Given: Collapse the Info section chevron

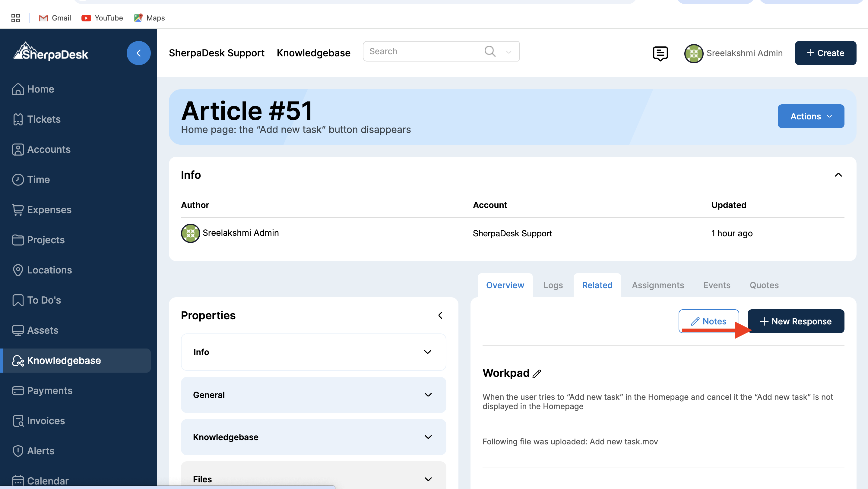Looking at the screenshot, I should click(838, 175).
